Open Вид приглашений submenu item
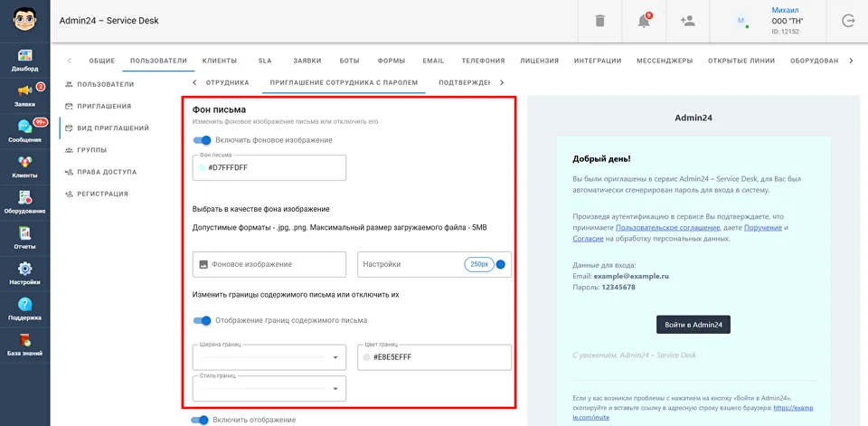 pos(113,128)
